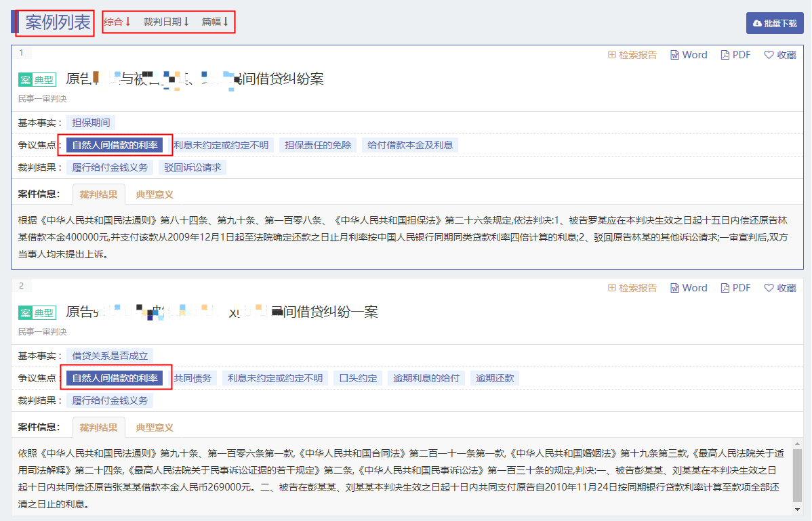The width and height of the screenshot is (812, 521).
Task: Select 借贷关系是否成立 tag in second case
Action: [110, 356]
